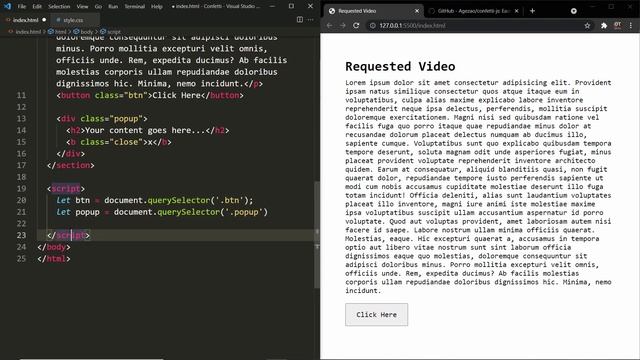Click line number 13 in the gutter

tap(21, 118)
